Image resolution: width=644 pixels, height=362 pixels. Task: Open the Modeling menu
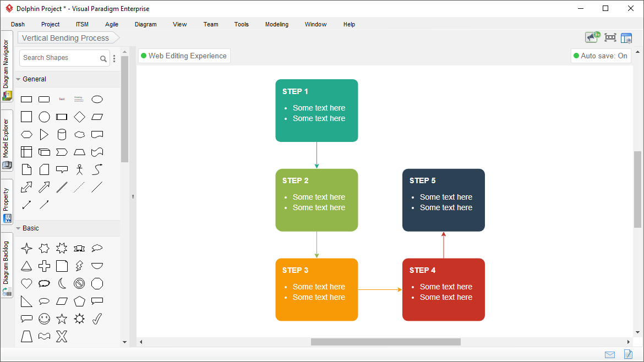276,24
